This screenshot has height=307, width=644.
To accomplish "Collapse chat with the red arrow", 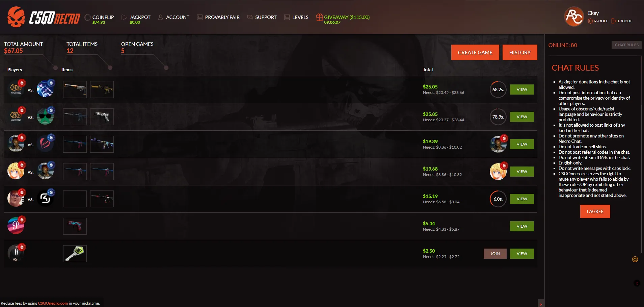I will (x=541, y=304).
